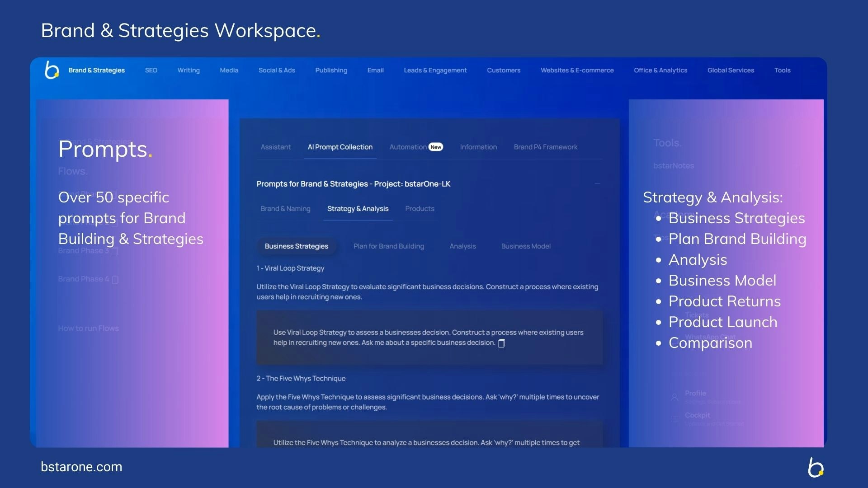Click the bstarNotes link under Tools
Image resolution: width=868 pixels, height=488 pixels.
[x=673, y=166]
